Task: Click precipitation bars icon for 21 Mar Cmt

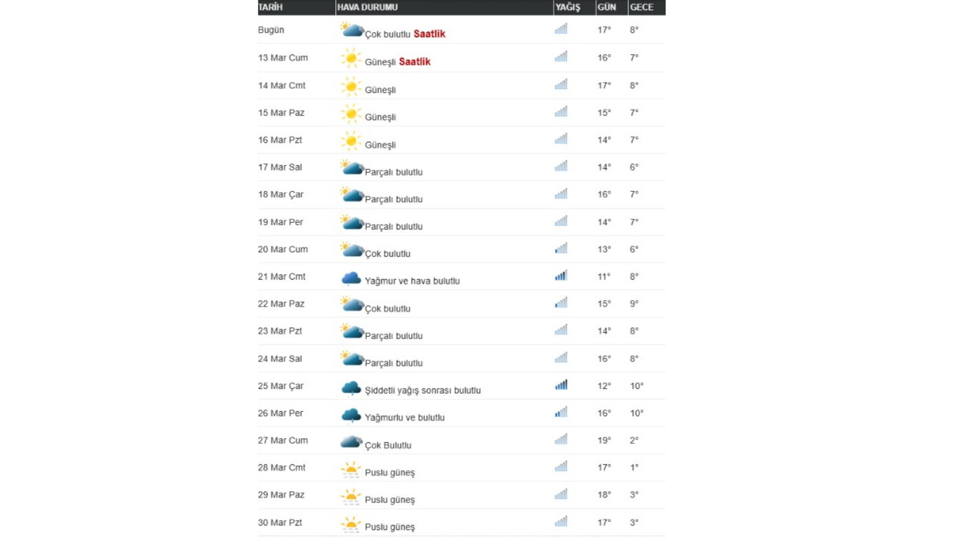Action: click(x=561, y=276)
